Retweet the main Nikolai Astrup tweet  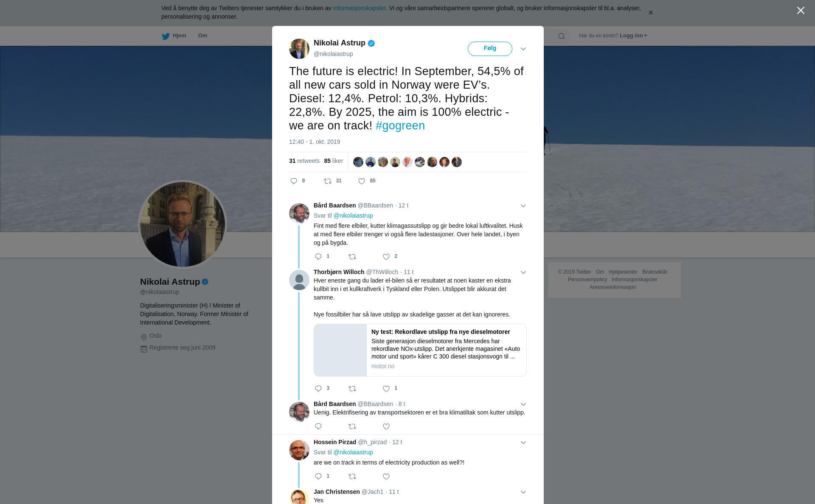[328, 181]
